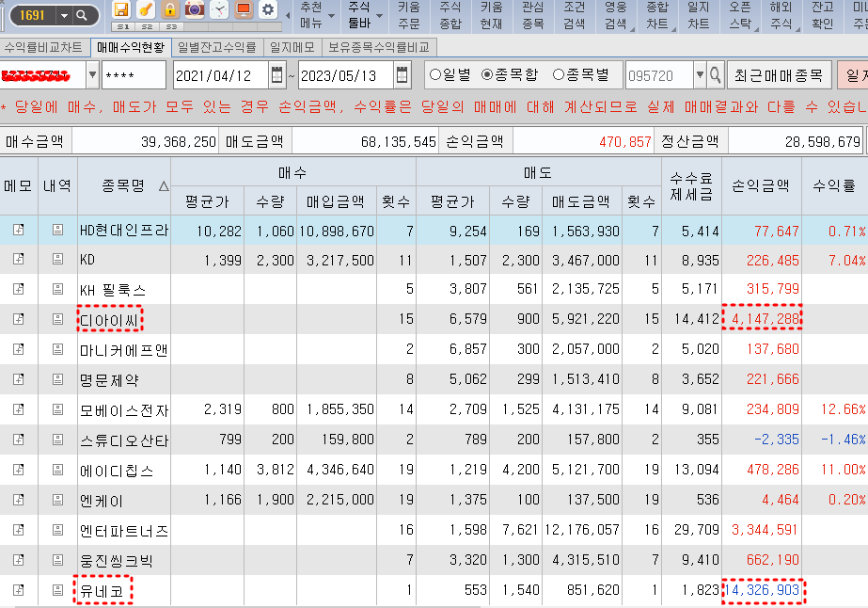
Task: Click the end date field 2023/05/13
Action: click(346, 74)
